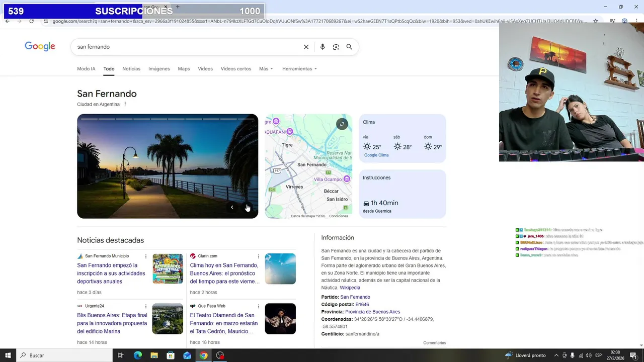Launch Microsoft Edge from taskbar
This screenshot has width=644, height=362.
(138, 355)
